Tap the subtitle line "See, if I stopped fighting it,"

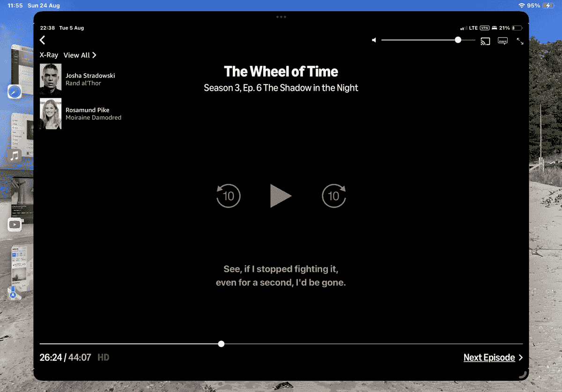281,269
